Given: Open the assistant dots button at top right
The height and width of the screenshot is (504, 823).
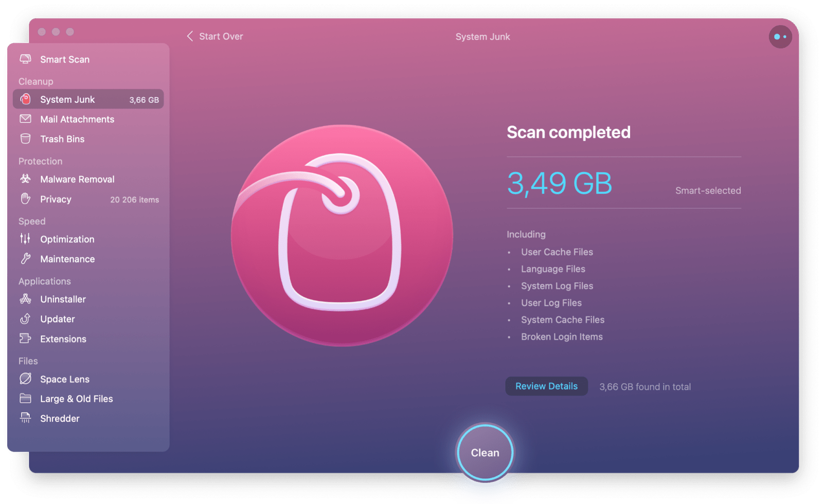Looking at the screenshot, I should (x=780, y=37).
